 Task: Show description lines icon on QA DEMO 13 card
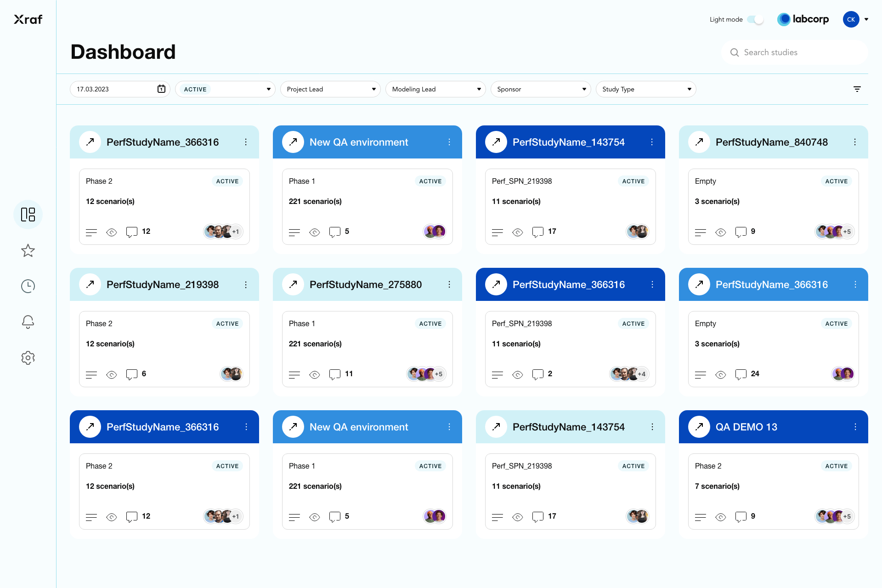click(701, 517)
